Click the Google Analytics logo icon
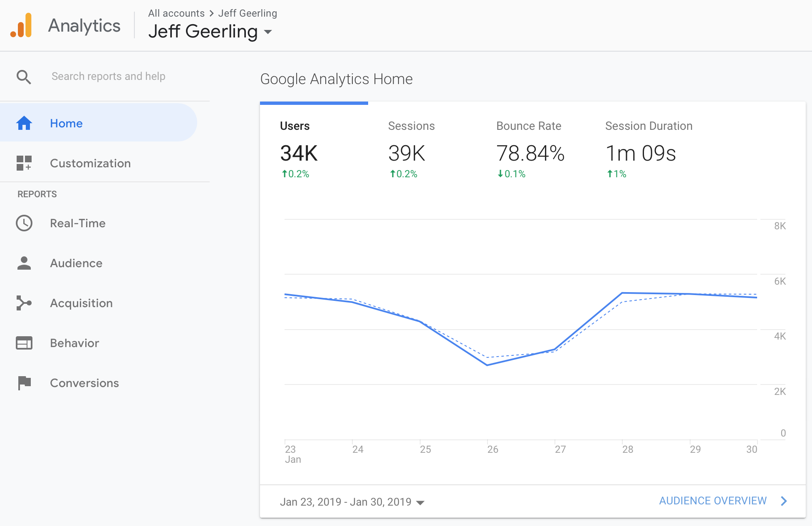Screen dimensions: 812x526 pyautogui.click(x=21, y=26)
